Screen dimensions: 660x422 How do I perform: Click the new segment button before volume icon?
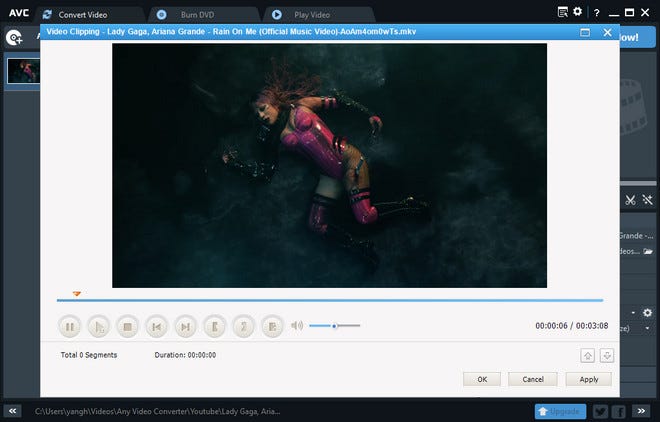pyautogui.click(x=272, y=326)
